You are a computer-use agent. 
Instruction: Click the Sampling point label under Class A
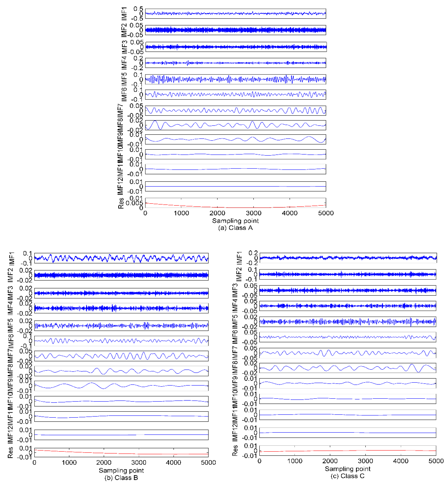[235, 221]
